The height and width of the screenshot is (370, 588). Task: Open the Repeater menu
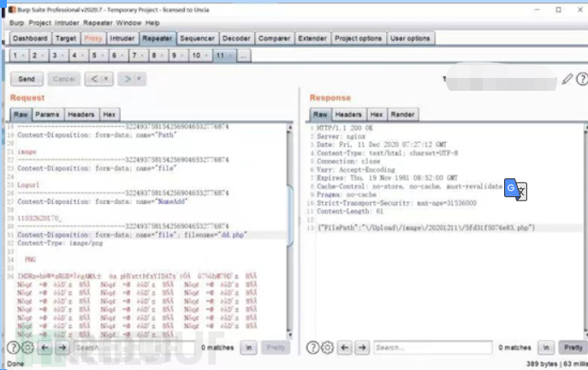click(98, 23)
